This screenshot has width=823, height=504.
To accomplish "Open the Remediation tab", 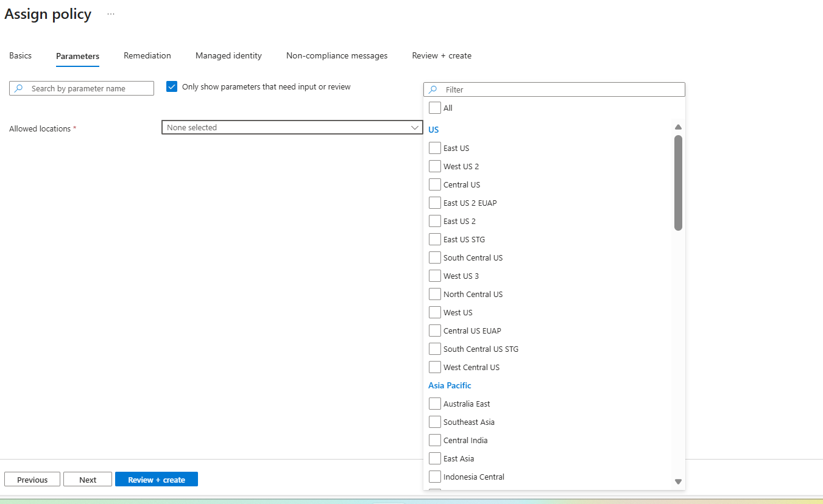I will [x=147, y=55].
